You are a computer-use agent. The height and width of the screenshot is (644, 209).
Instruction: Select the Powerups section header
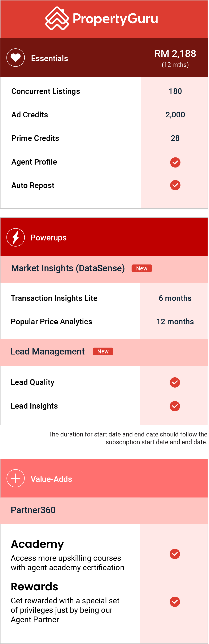pyautogui.click(x=104, y=238)
